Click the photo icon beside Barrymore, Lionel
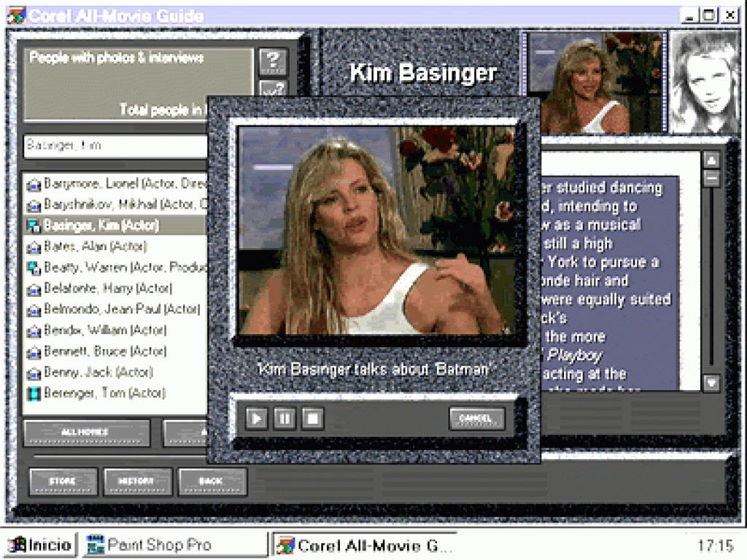This screenshot has height=560, width=747. tap(33, 184)
